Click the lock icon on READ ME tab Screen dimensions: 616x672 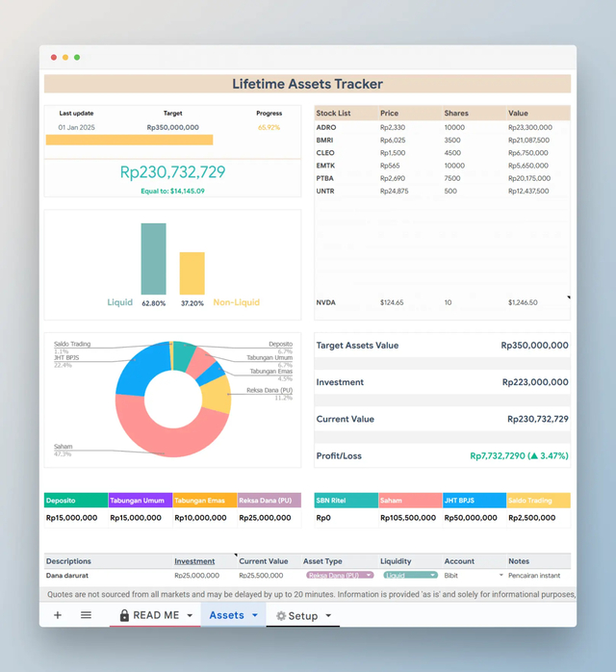click(124, 615)
